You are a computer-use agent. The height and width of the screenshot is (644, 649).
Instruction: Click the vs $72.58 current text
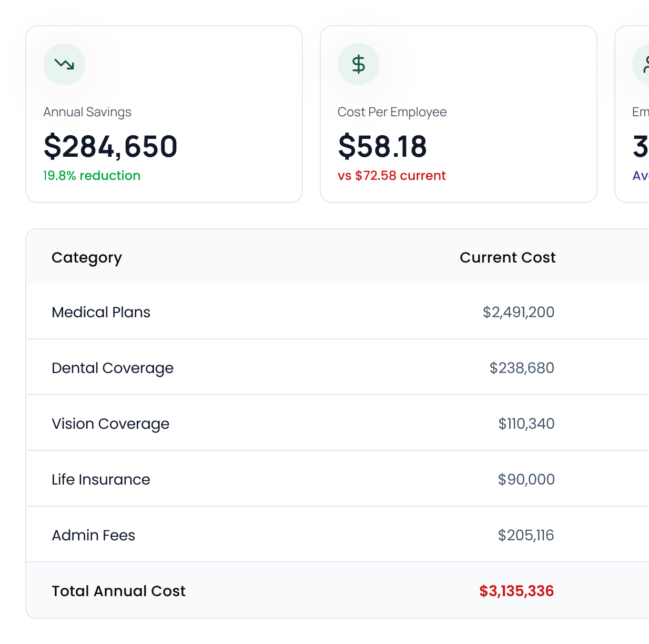pos(391,176)
